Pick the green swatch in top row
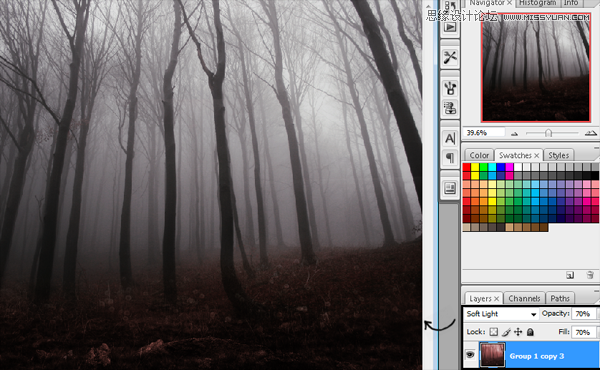Screen dimensions: 600x370 [x=483, y=167]
